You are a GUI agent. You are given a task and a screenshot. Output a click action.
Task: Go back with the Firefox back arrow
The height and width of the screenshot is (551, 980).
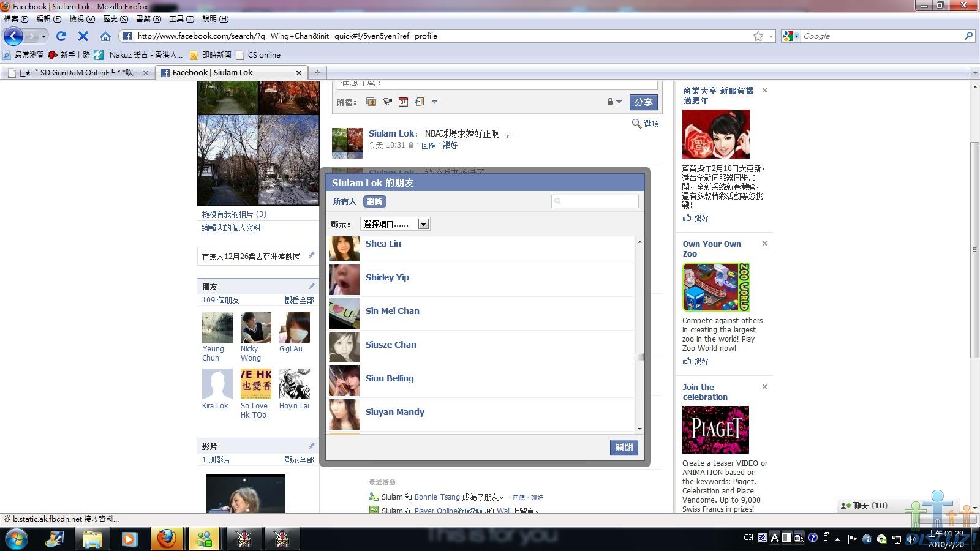[x=13, y=36]
